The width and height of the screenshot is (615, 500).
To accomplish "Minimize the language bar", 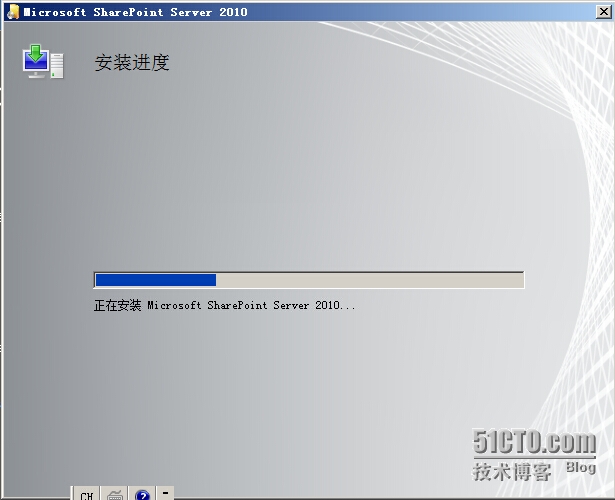I will coord(165,493).
